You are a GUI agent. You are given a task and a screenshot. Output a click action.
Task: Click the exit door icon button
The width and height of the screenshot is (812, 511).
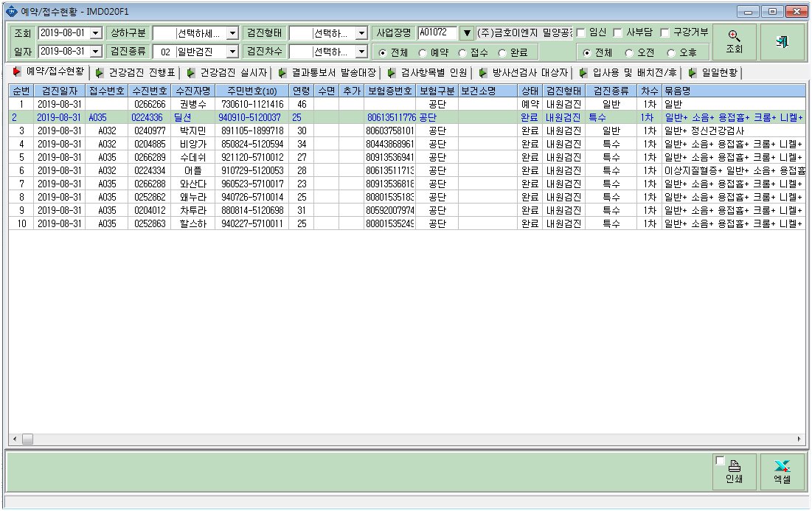[x=782, y=42]
